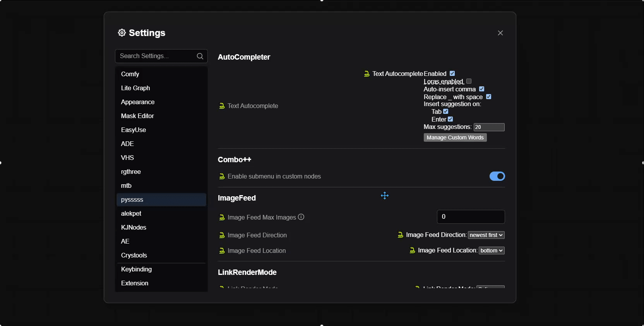Click snake icon left of Image Feed Max Images

tap(222, 218)
